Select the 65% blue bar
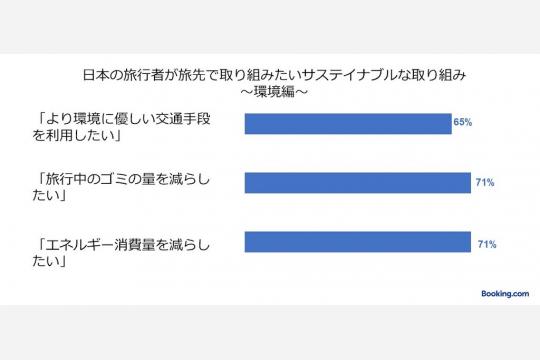Viewport: 540px width, 360px height. 348,124
